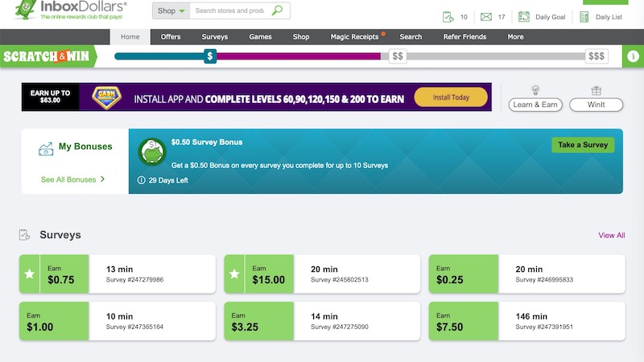This screenshot has width=644, height=362.
Task: Click the green info icon on Scratch & Win bar
Action: 633,56
